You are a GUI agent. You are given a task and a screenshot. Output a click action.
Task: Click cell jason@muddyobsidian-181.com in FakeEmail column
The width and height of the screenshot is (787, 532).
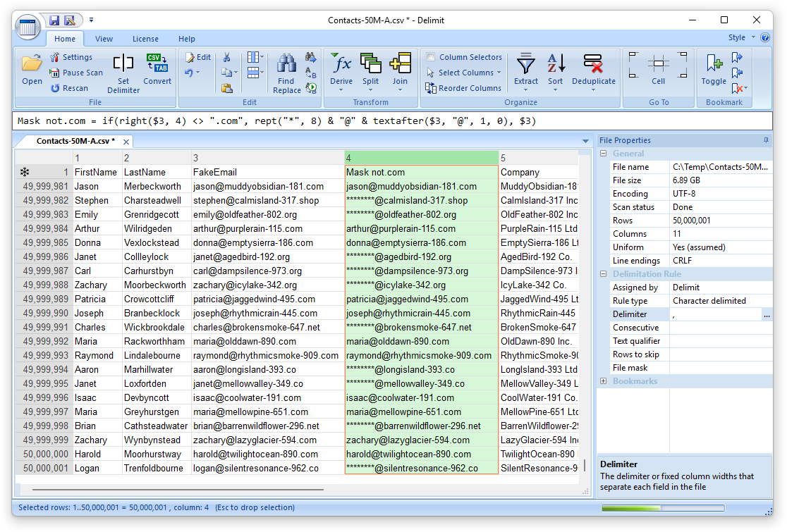267,187
